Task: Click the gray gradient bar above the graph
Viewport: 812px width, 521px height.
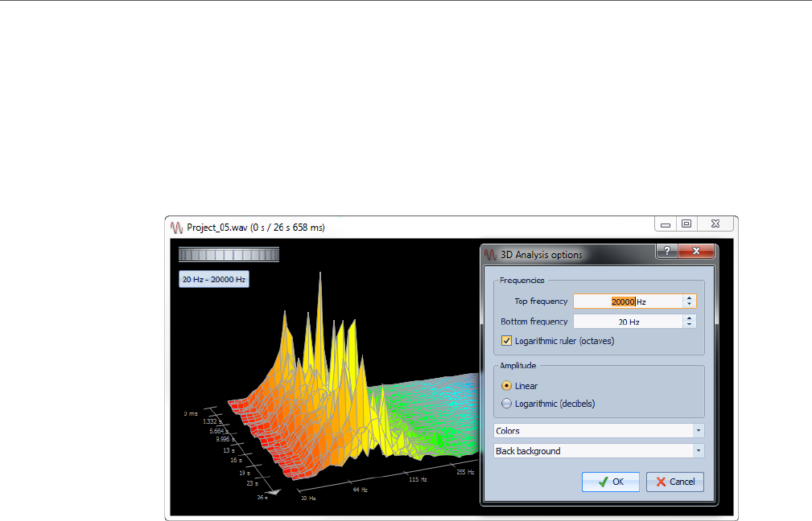Action: click(x=229, y=255)
